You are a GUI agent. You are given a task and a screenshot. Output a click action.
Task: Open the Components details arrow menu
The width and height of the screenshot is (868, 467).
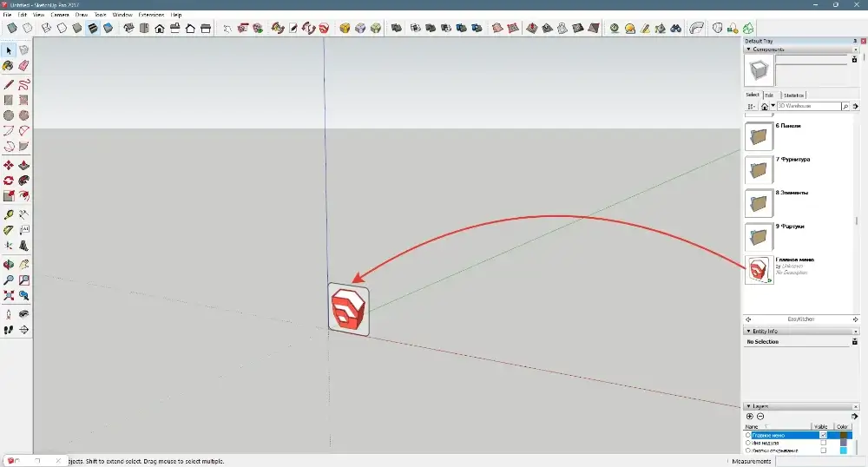click(855, 106)
